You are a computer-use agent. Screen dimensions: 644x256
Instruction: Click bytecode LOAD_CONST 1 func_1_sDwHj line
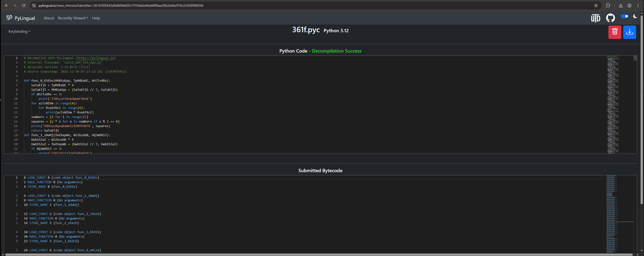[x=61, y=196]
